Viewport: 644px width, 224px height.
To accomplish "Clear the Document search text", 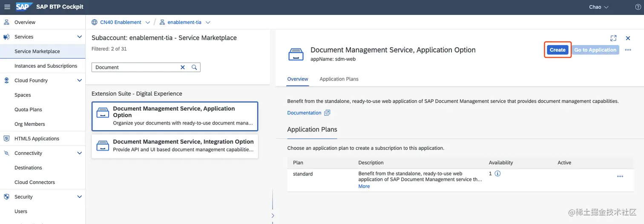I will 183,67.
